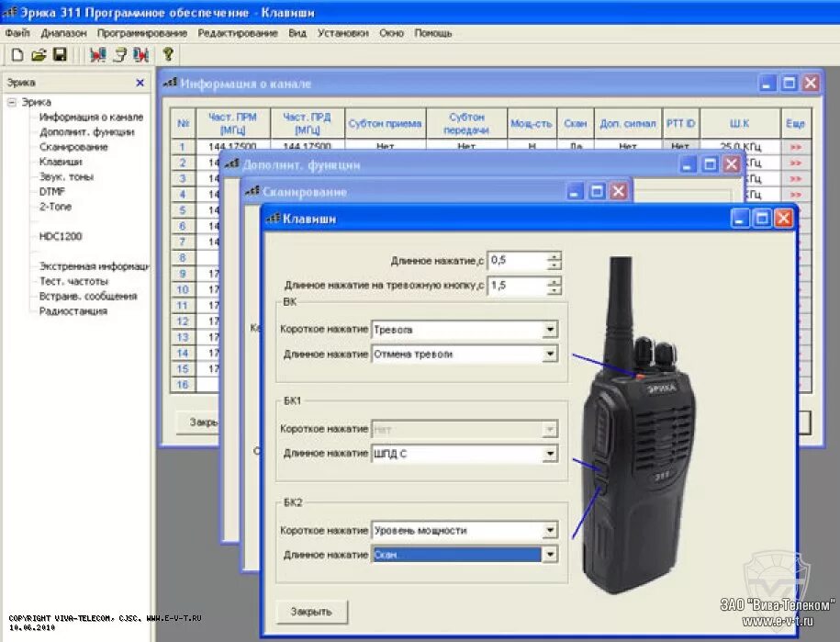840x642 pixels.
Task: Select DTMF tree item
Action: pyautogui.click(x=52, y=191)
